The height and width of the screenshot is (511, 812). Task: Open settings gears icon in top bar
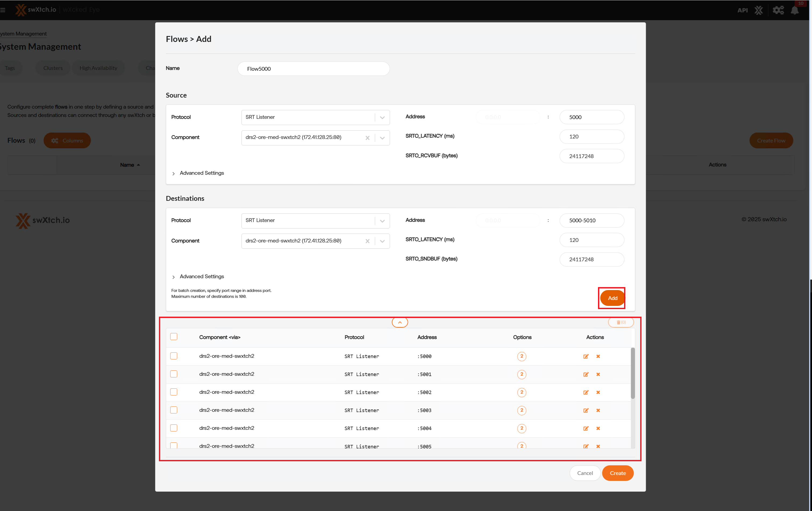click(778, 10)
